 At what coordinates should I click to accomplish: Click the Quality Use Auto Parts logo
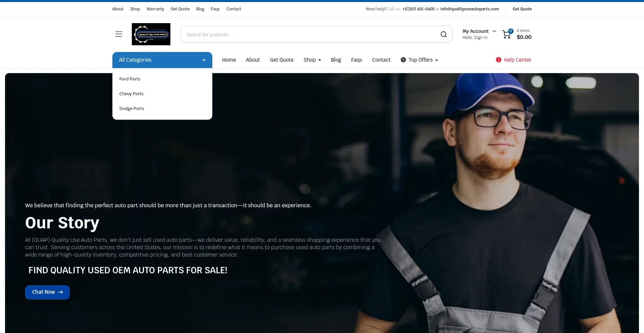pos(151,34)
